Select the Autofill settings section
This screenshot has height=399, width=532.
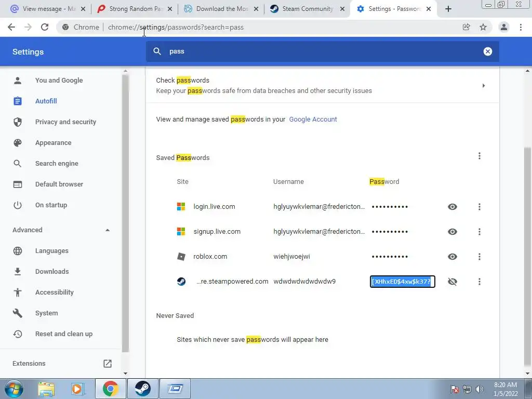[46, 101]
